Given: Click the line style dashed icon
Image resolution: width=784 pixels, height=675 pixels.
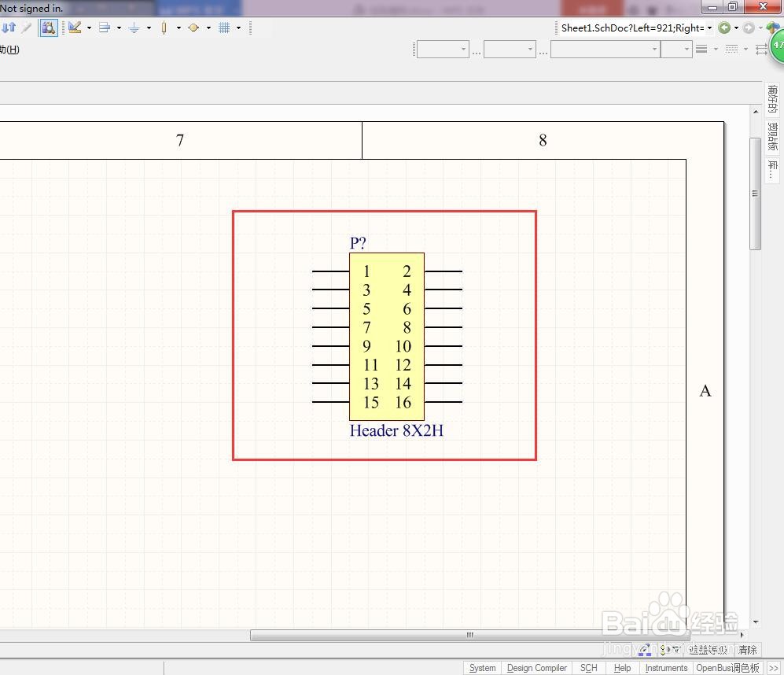Looking at the screenshot, I should pos(731,49).
